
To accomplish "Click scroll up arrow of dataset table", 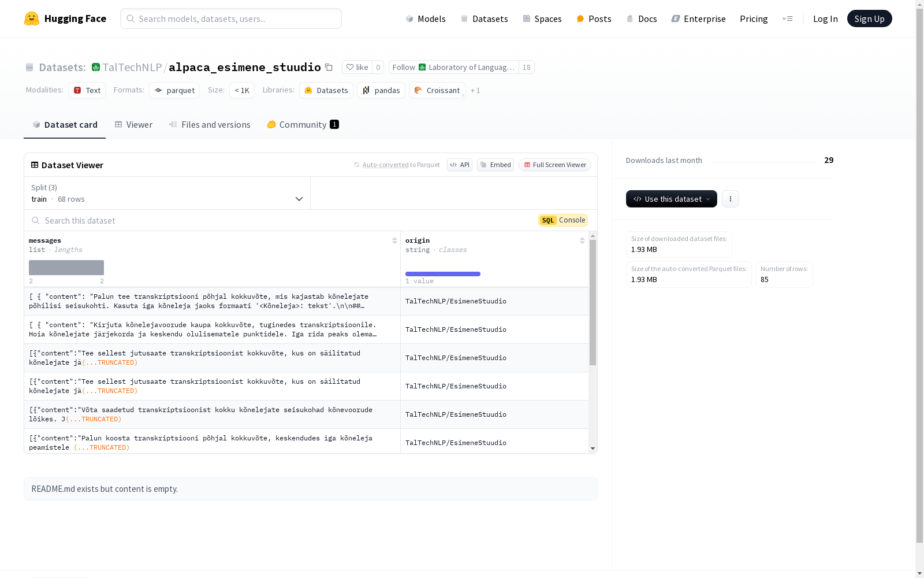I will [x=593, y=236].
